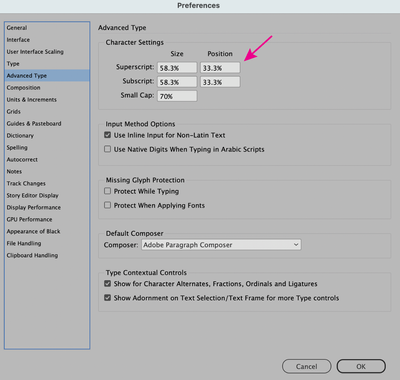Viewport: 400px width, 380px height.
Task: Click the Superscript Position field
Action: coord(220,68)
